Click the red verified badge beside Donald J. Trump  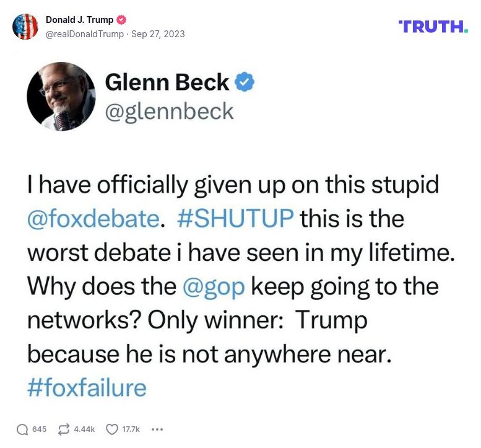[x=122, y=20]
